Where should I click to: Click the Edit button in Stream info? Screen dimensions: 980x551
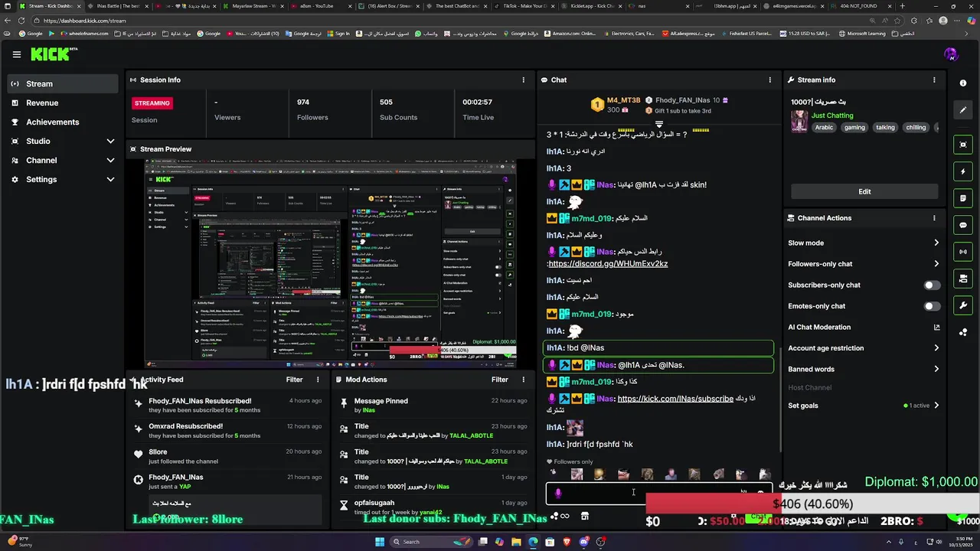pos(864,191)
